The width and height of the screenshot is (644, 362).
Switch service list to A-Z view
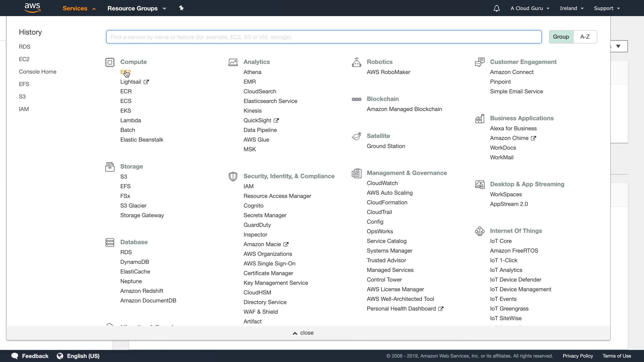(585, 37)
